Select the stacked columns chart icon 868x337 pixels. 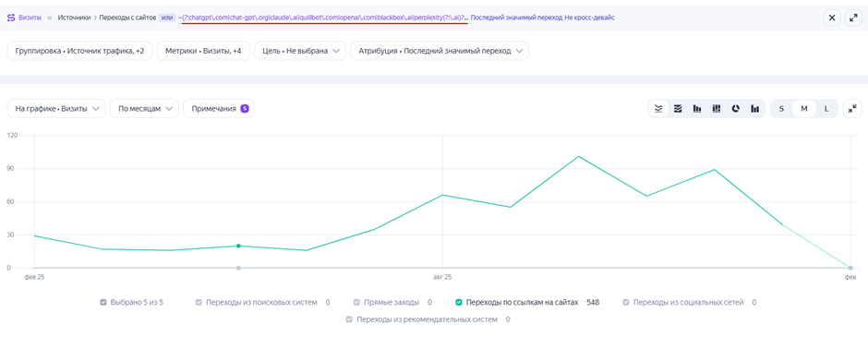pyautogui.click(x=717, y=109)
